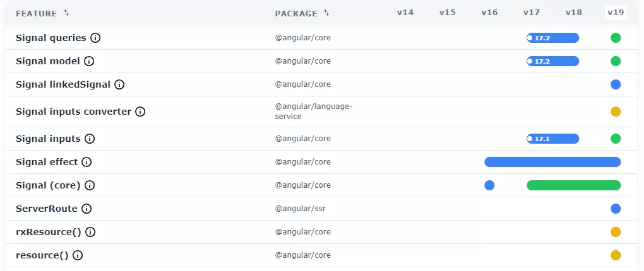The width and height of the screenshot is (644, 271).
Task: Select the v14 column header
Action: pos(405,13)
